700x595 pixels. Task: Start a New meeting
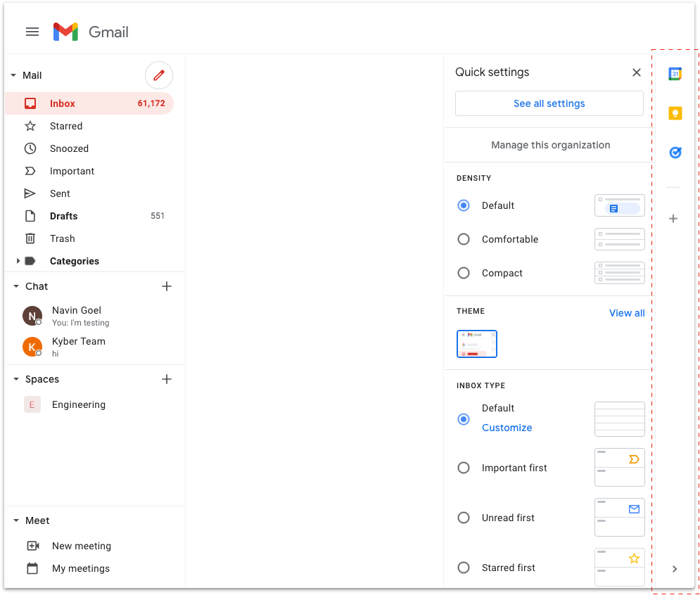click(x=81, y=546)
